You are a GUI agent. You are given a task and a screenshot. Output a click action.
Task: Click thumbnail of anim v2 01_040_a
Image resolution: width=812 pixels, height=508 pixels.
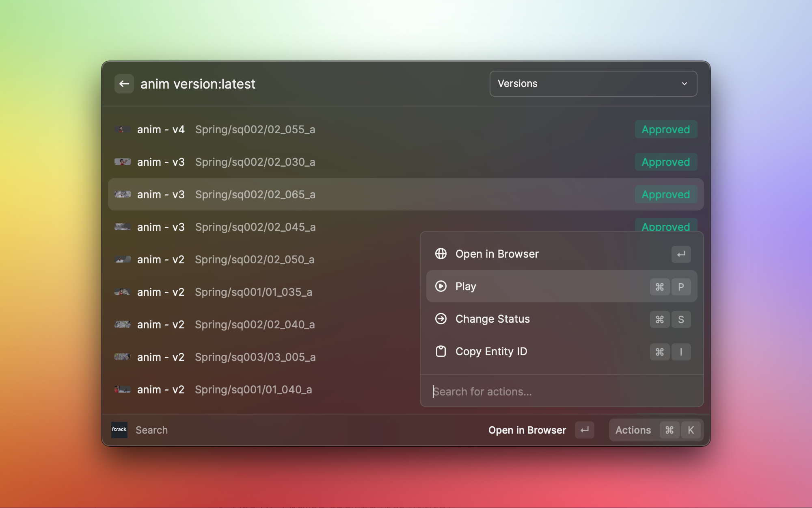pos(122,389)
